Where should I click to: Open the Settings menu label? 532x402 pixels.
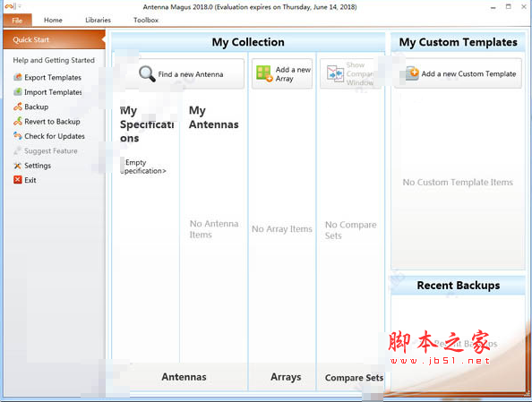pos(38,166)
